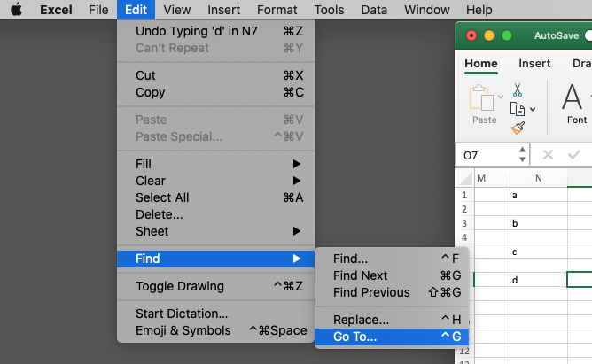
Task: Select column N header
Action: pos(539,178)
